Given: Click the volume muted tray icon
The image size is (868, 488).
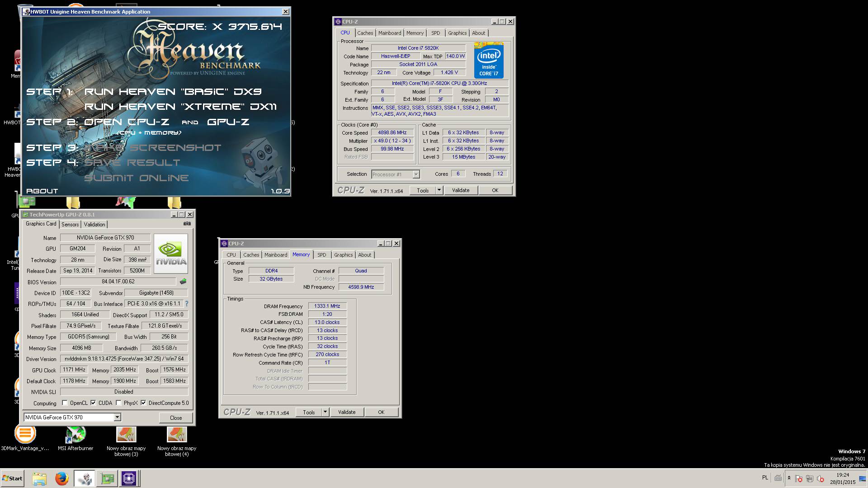Looking at the screenshot, I should click(x=821, y=479).
